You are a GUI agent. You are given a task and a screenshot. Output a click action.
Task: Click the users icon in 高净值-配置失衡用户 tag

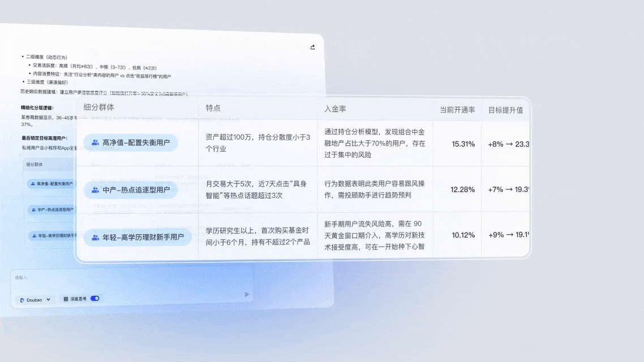pyautogui.click(x=95, y=143)
